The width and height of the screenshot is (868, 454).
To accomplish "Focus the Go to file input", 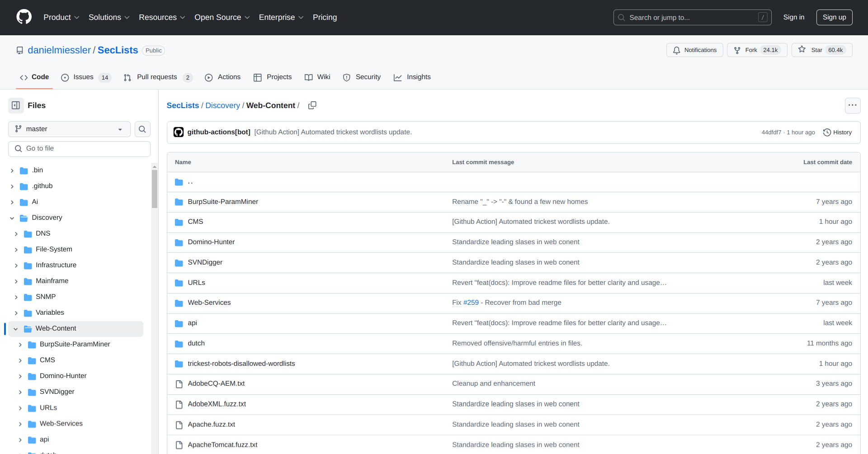I will [x=79, y=149].
